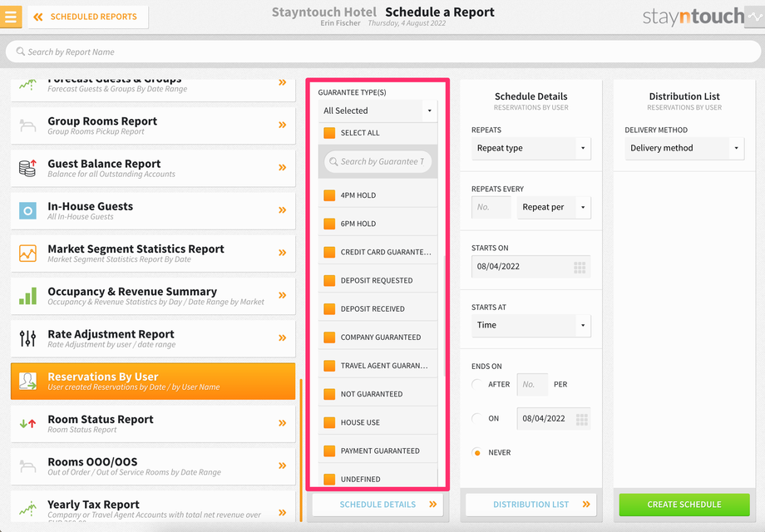The height and width of the screenshot is (532, 765).
Task: Toggle the COMPANY GUARANTEED checkbox
Action: click(x=329, y=337)
